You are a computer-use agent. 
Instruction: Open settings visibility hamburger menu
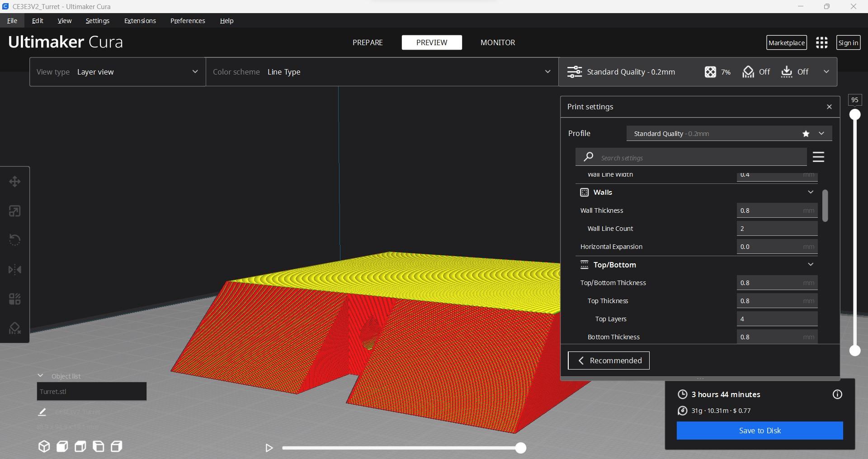pyautogui.click(x=818, y=157)
